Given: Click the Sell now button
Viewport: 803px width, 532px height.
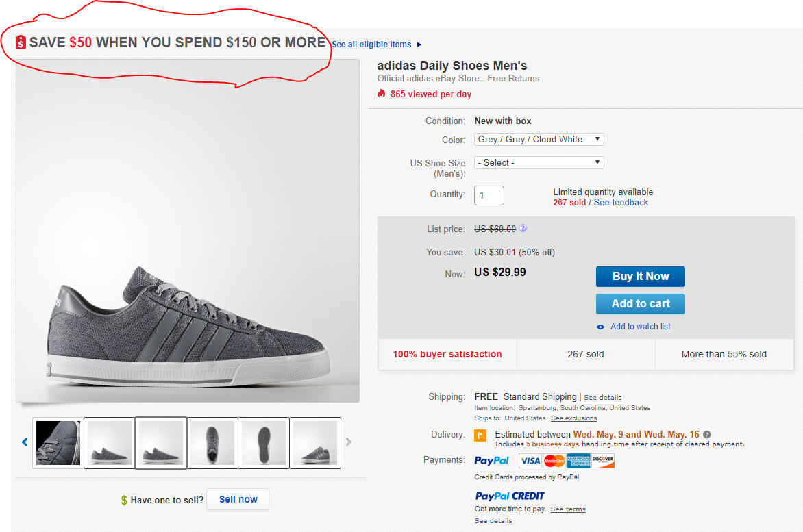Looking at the screenshot, I should pos(238,499).
